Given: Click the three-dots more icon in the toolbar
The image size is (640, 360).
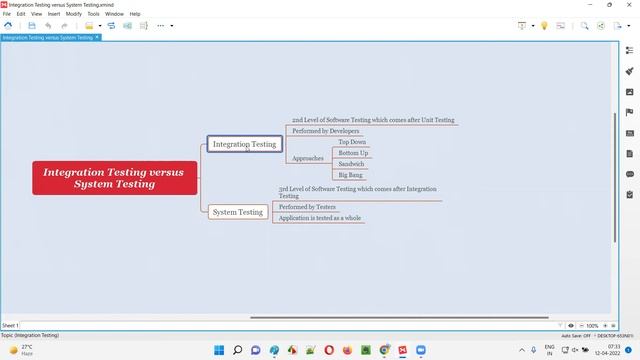Looking at the screenshot, I should pyautogui.click(x=160, y=26).
